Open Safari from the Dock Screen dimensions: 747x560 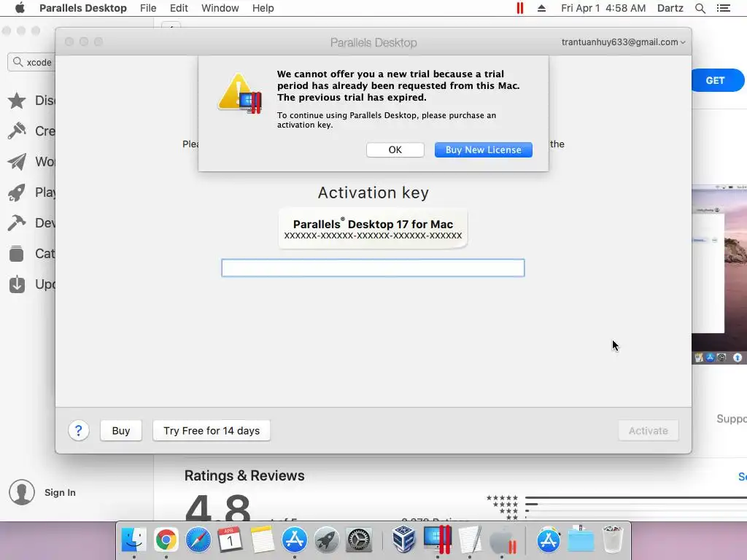pyautogui.click(x=198, y=540)
